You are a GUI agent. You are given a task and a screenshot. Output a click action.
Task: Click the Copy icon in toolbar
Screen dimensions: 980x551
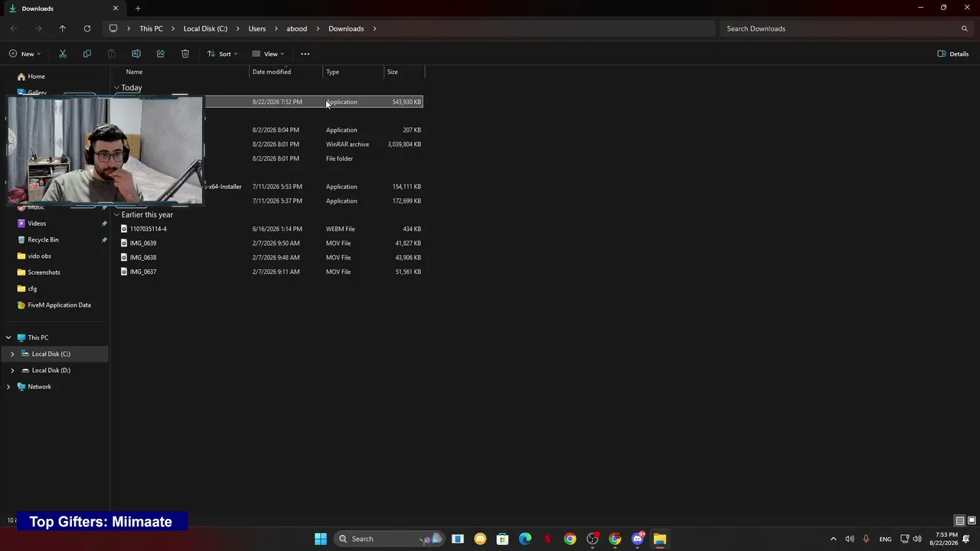(x=87, y=54)
